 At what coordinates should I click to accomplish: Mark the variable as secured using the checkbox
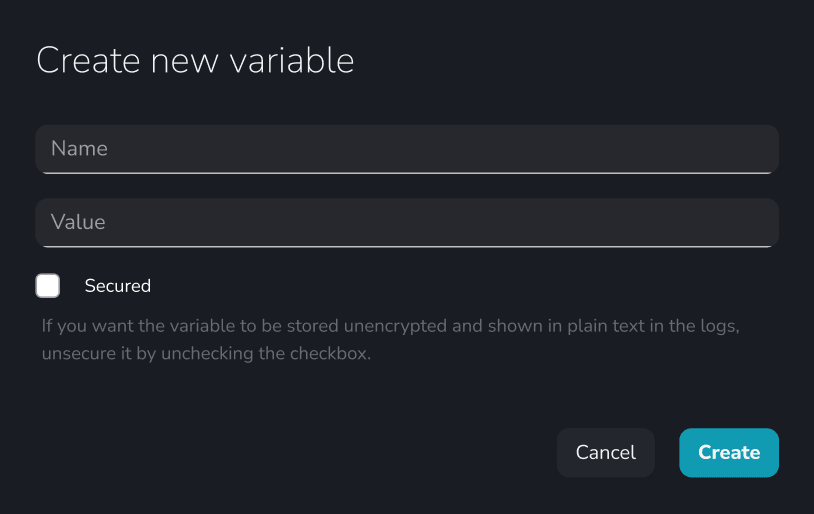pos(48,286)
